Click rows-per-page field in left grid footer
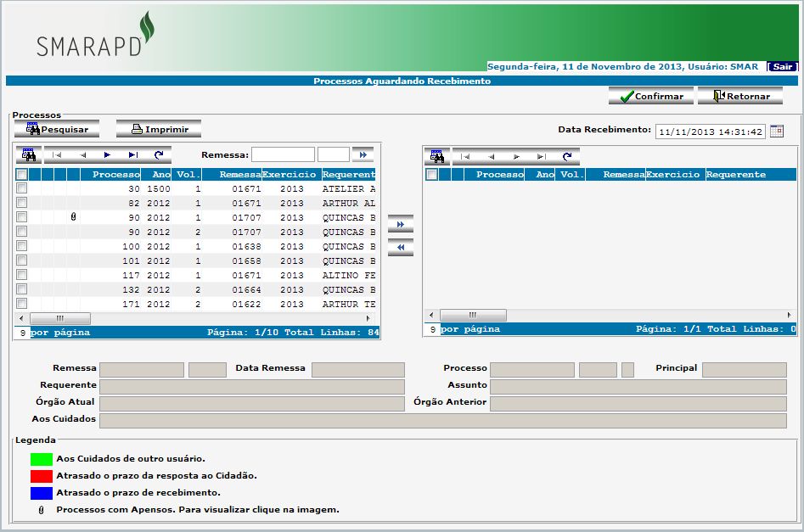The height and width of the screenshot is (532, 804). pos(23,333)
